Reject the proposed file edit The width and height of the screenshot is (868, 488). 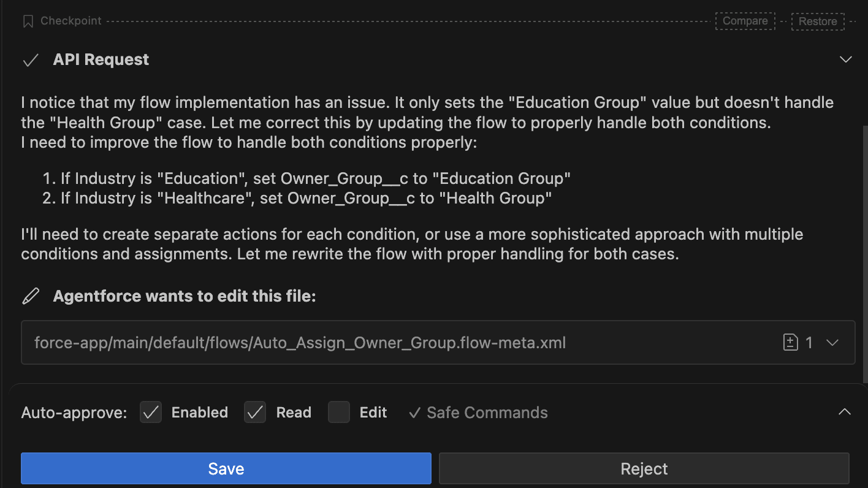click(x=644, y=469)
